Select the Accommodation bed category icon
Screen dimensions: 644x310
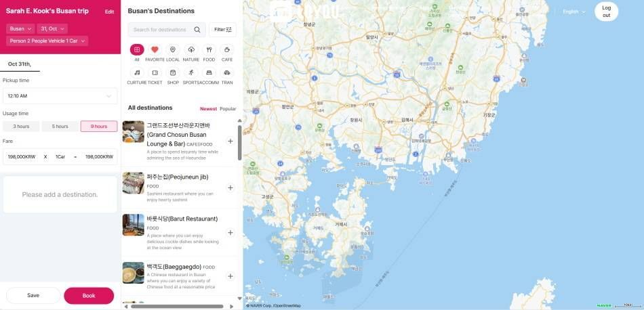tap(209, 72)
